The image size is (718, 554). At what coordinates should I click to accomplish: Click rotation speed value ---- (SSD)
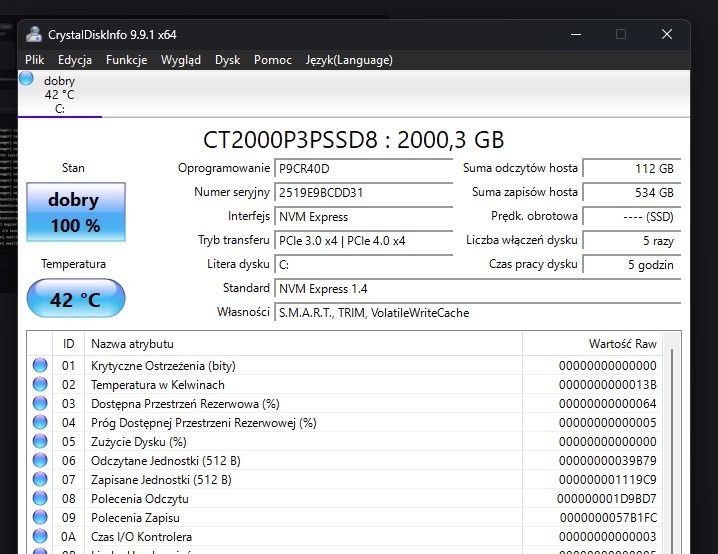click(632, 217)
